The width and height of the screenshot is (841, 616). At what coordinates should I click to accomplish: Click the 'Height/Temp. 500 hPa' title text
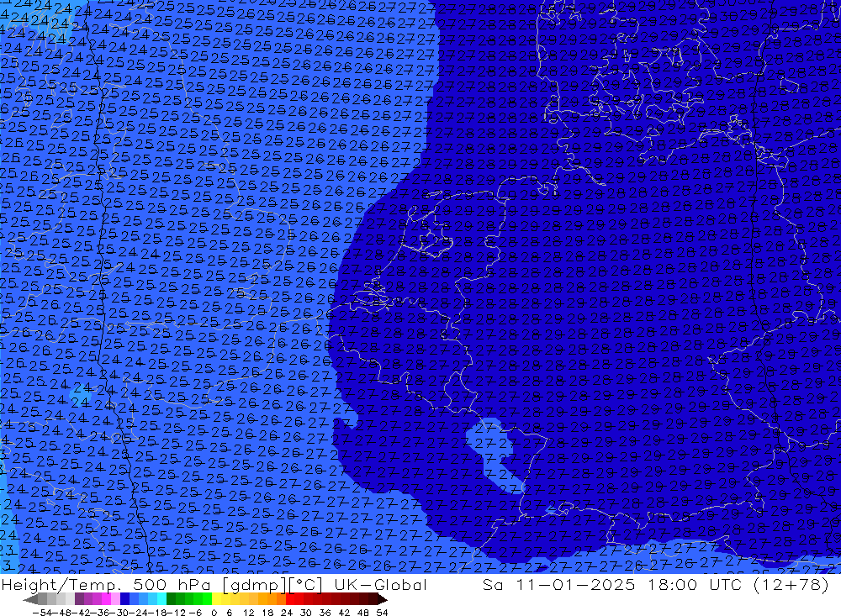[108, 584]
